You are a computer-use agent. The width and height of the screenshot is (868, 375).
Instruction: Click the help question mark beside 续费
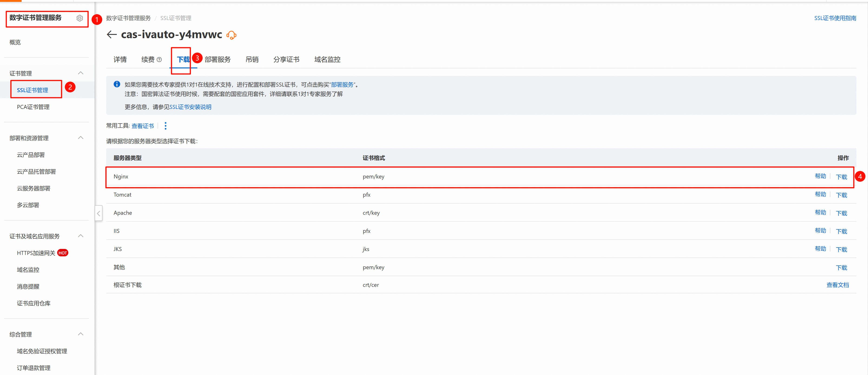tap(159, 60)
